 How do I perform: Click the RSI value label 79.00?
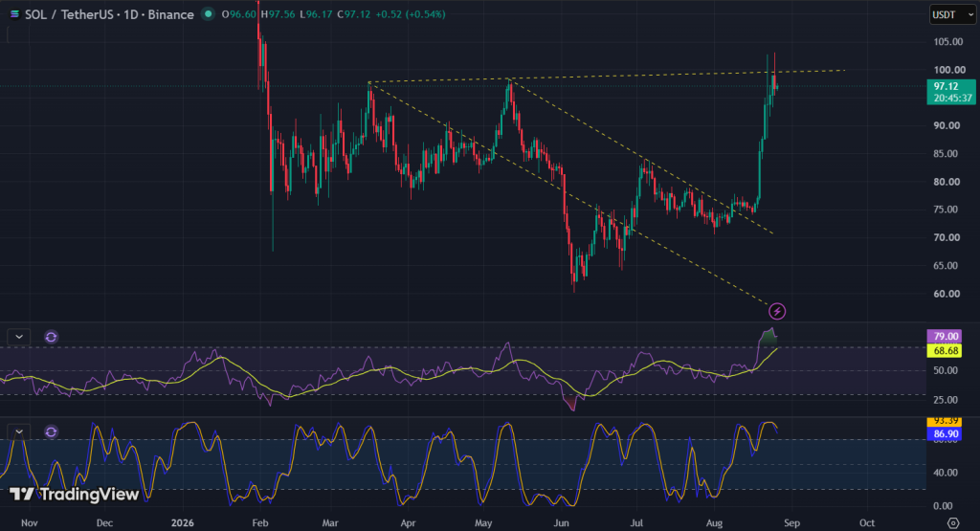point(946,336)
